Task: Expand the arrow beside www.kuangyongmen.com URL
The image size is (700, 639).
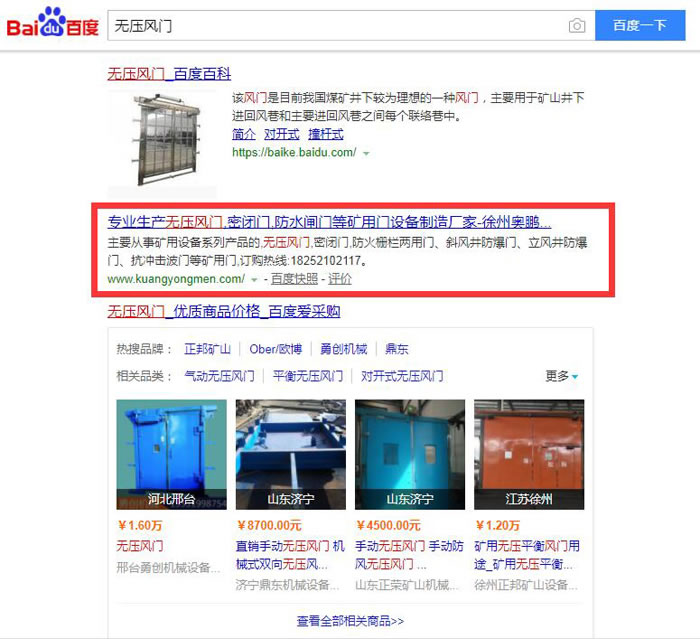Action: [x=254, y=280]
